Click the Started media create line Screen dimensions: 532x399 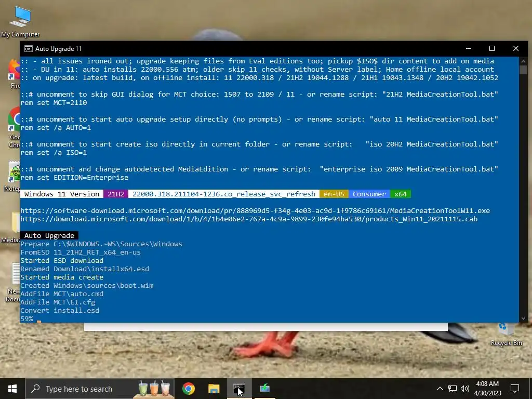62,277
